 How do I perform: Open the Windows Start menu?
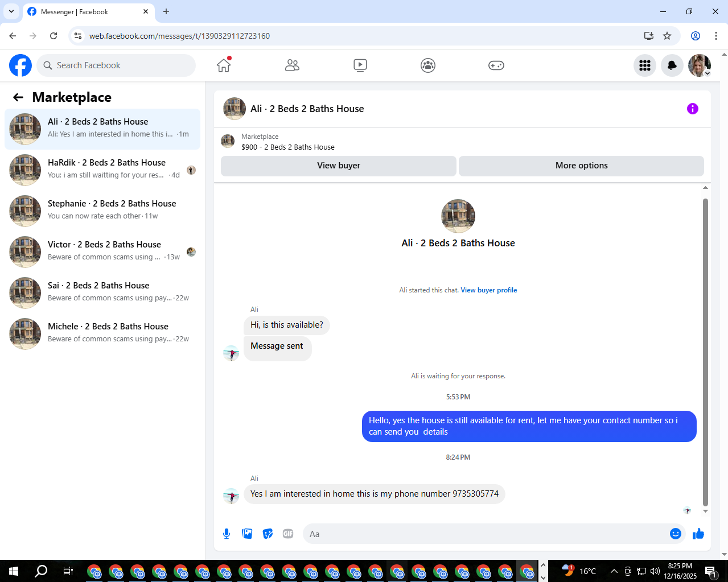(14, 571)
